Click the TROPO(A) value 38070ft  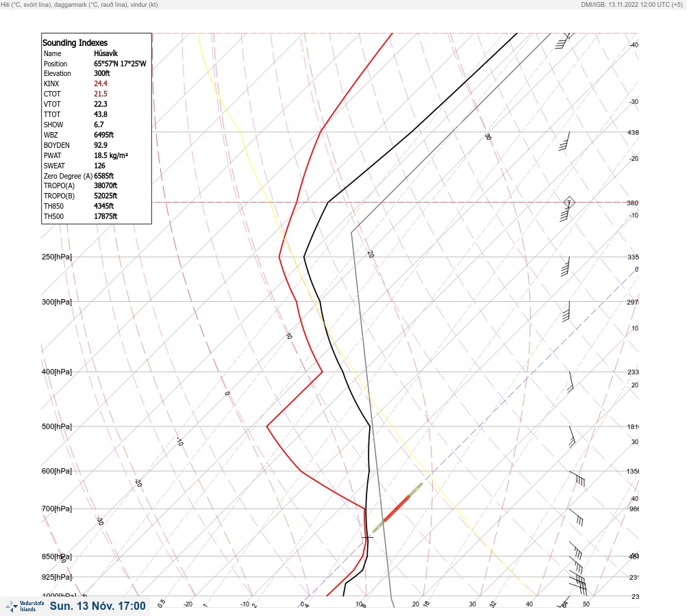pos(105,185)
